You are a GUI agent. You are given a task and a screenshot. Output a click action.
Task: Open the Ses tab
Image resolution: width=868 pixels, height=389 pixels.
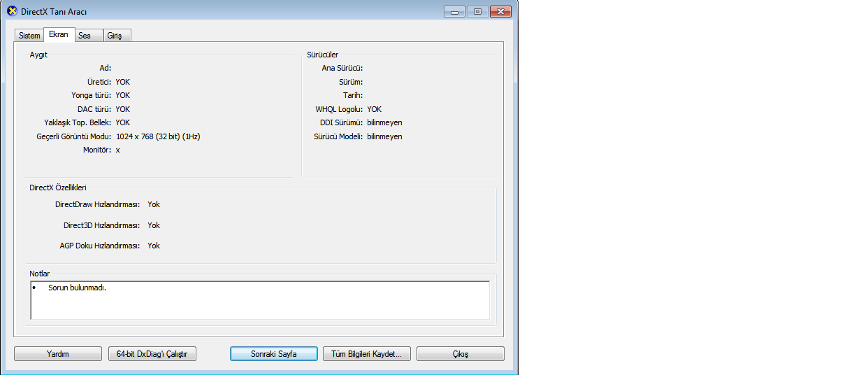point(89,36)
